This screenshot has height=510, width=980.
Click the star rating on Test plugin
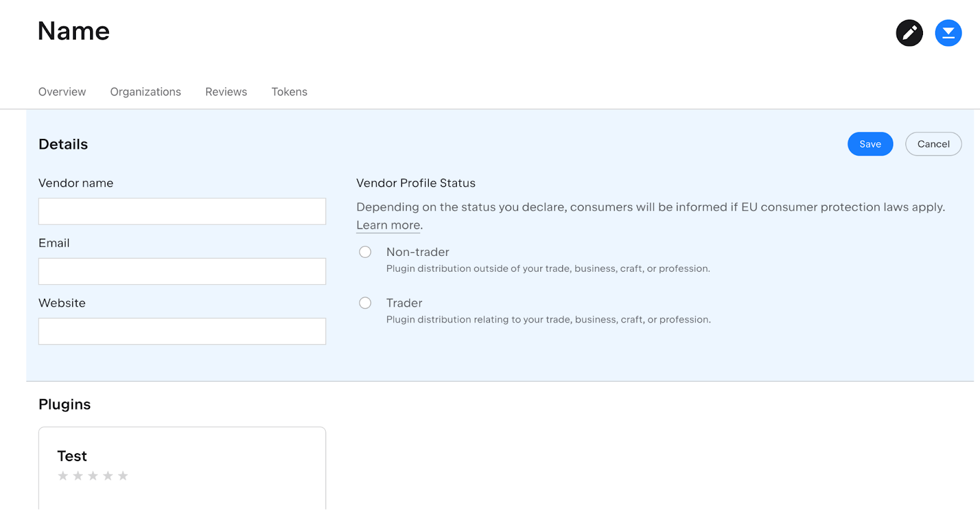click(x=92, y=476)
